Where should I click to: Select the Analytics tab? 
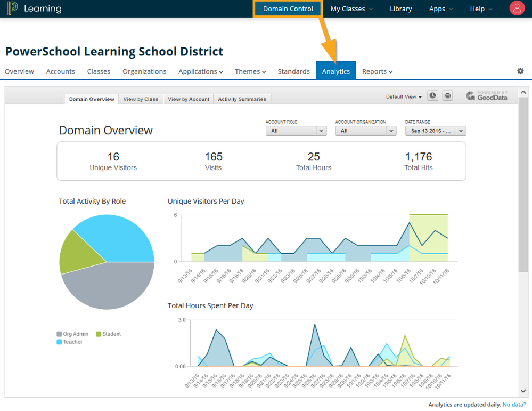[335, 71]
